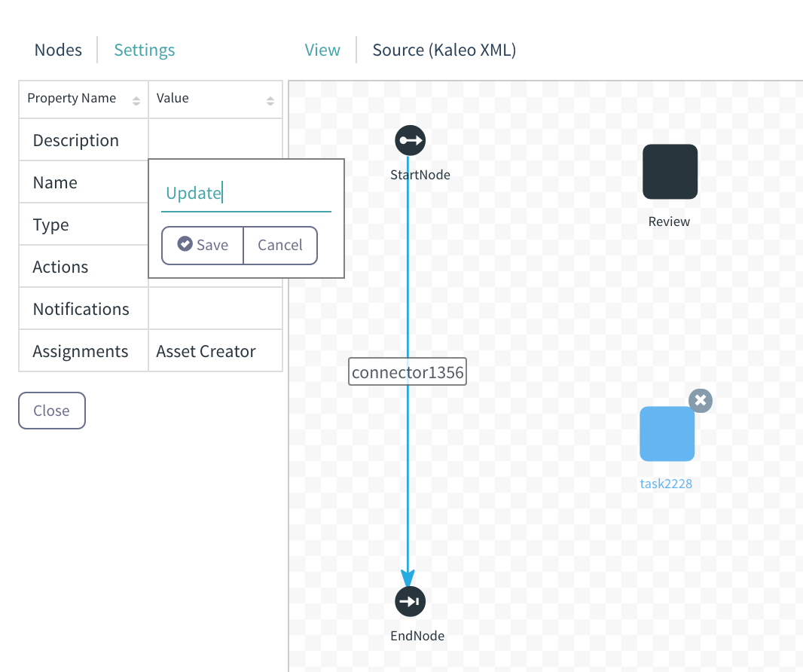Click the Review label text
This screenshot has width=803, height=672.
pyautogui.click(x=669, y=221)
